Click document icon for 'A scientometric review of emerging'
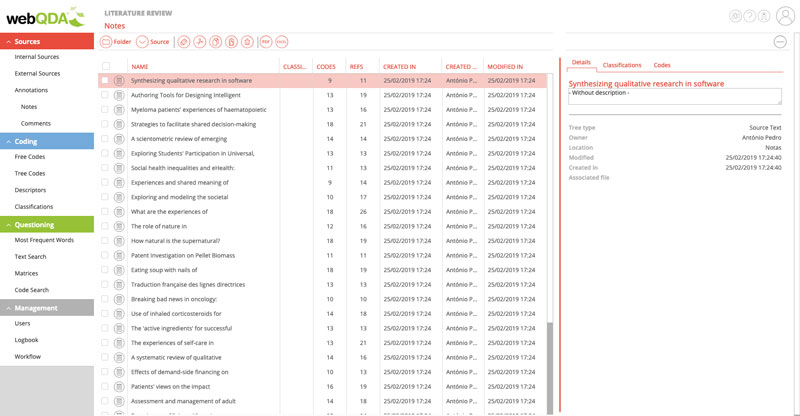800x416 pixels. tap(119, 139)
